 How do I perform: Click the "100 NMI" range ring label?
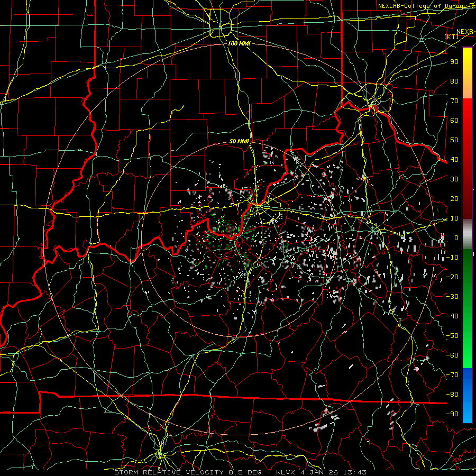[x=239, y=43]
